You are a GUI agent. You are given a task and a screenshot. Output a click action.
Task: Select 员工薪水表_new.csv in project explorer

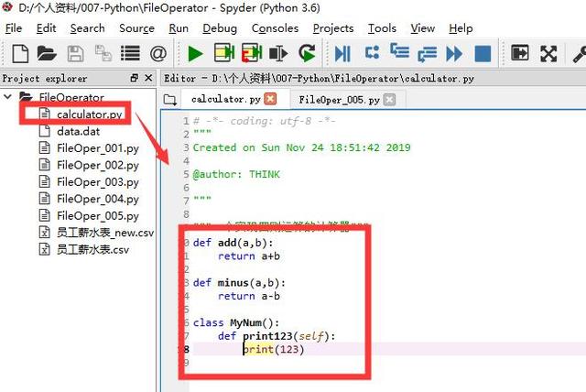pyautogui.click(x=105, y=233)
